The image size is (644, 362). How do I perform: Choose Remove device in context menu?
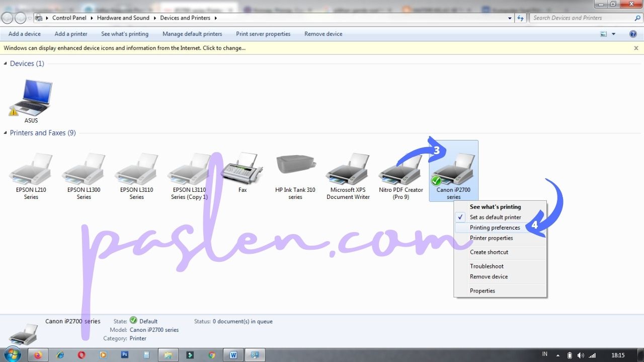click(x=500, y=276)
